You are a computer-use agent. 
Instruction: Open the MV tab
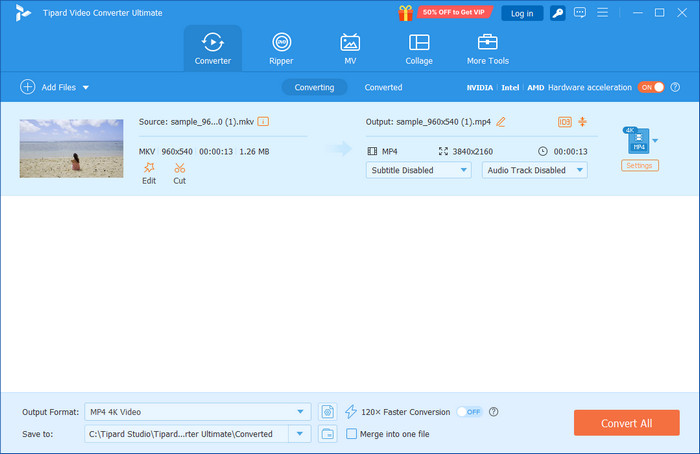point(350,48)
